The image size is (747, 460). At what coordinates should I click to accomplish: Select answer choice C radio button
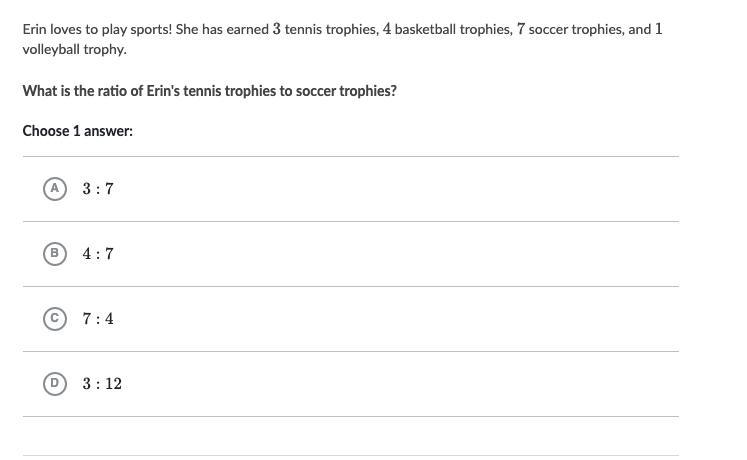tap(55, 319)
